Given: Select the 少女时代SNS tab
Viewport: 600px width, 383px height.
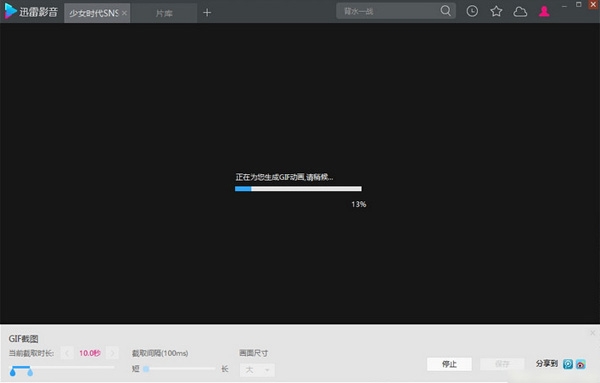Looking at the screenshot, I should click(x=94, y=13).
